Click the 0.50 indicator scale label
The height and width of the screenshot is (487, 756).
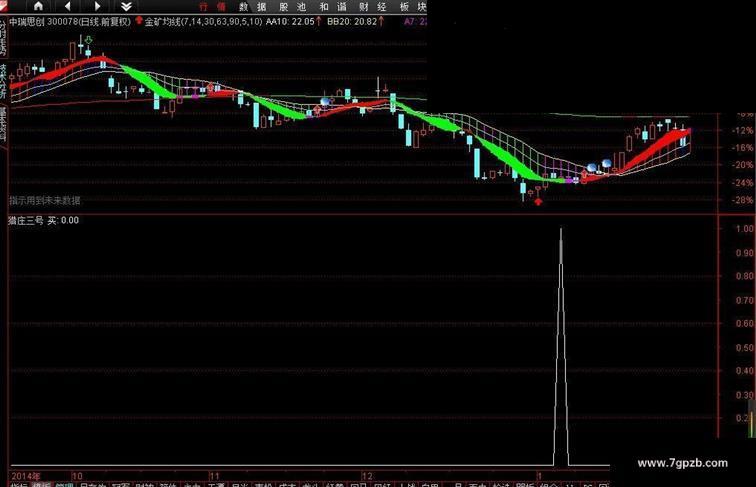[x=745, y=348]
